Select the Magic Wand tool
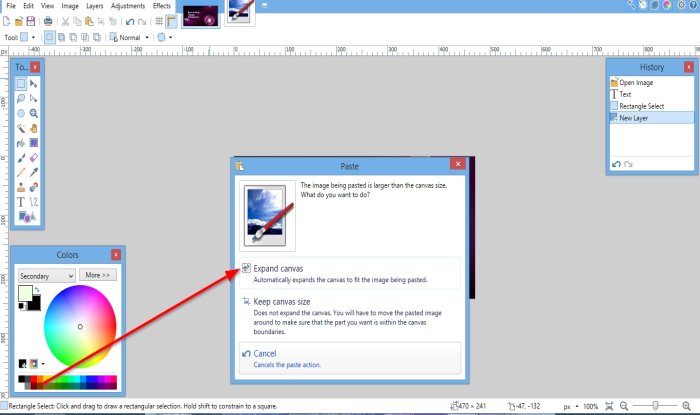Image resolution: width=700 pixels, height=415 pixels. (21, 129)
